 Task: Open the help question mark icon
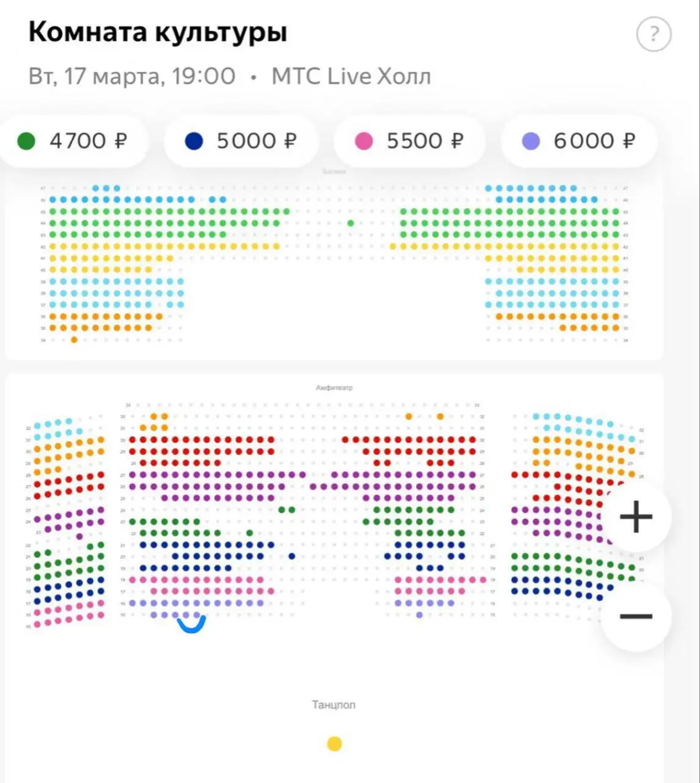coord(654,34)
